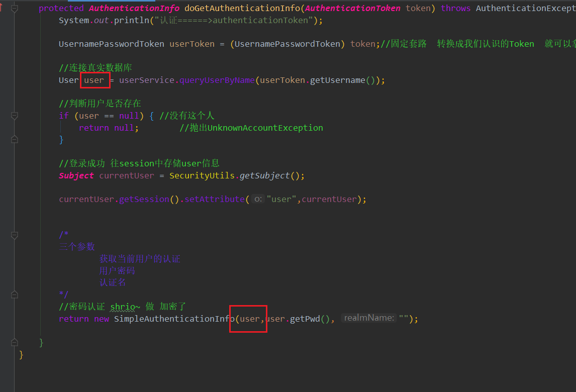
Task: Click the getUsername() call
Action: pyautogui.click(x=343, y=80)
